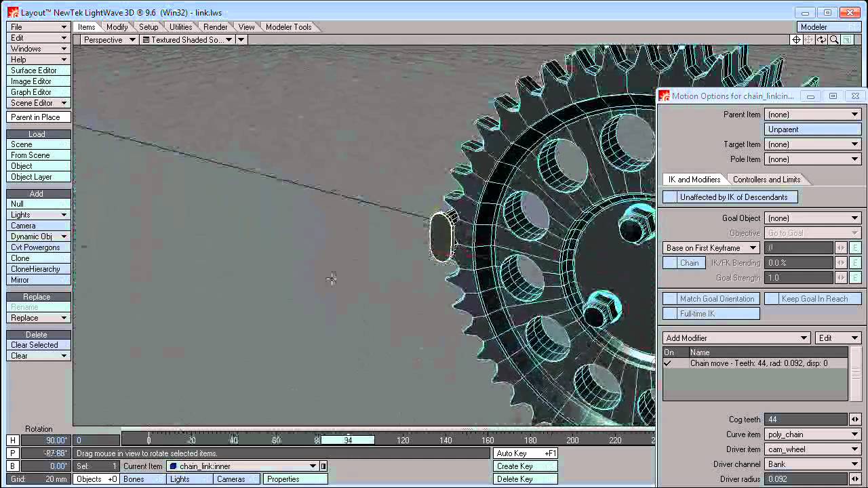Click the item list button beside Current Item
The height and width of the screenshot is (488, 868).
coord(323,466)
